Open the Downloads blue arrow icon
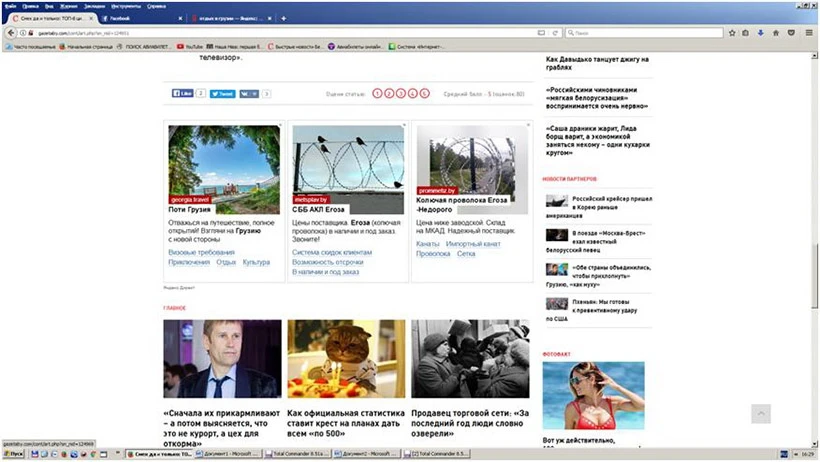The height and width of the screenshot is (462, 820). (x=760, y=33)
